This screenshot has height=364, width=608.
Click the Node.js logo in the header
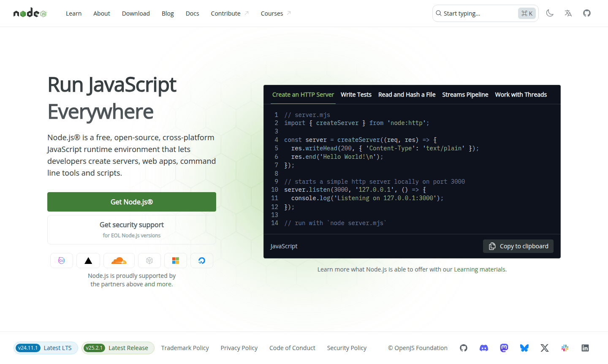click(30, 13)
